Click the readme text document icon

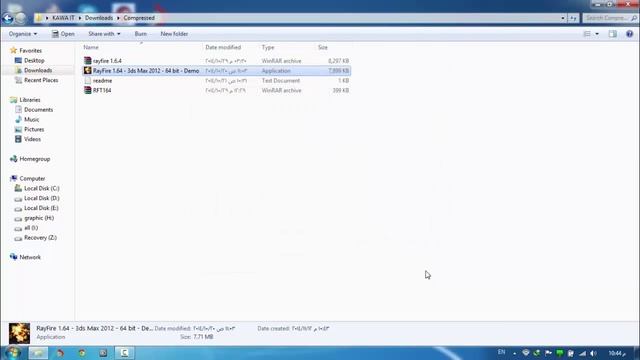pos(87,80)
